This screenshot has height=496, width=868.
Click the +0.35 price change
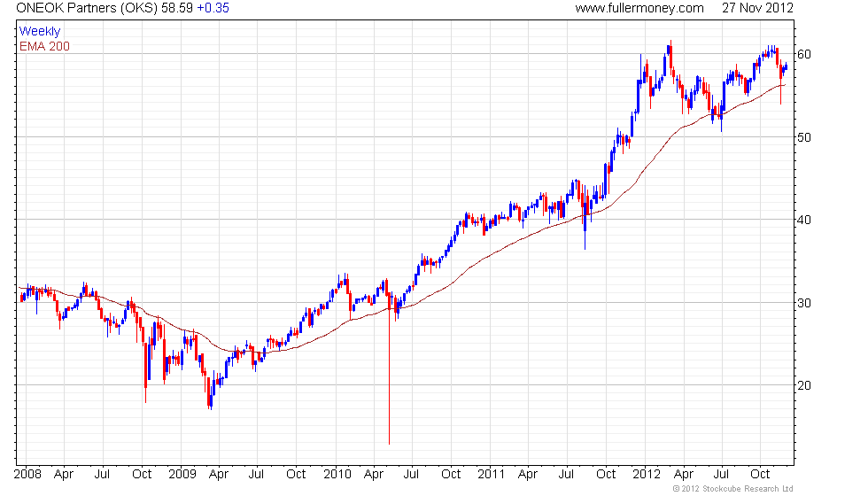[x=213, y=8]
